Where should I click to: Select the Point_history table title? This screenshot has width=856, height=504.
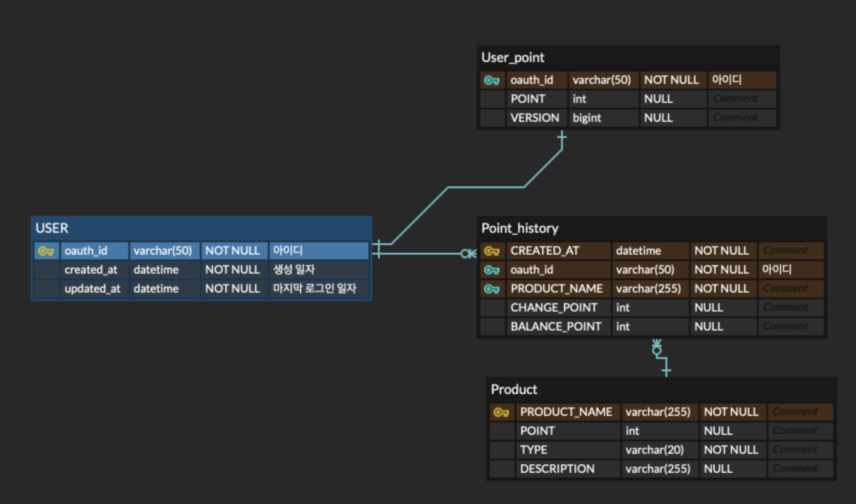(520, 228)
